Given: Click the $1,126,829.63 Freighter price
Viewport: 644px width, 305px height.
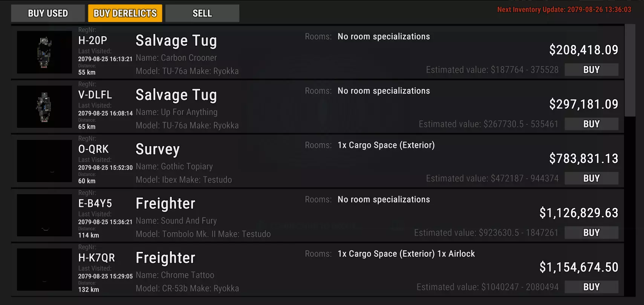Looking at the screenshot, I should [x=578, y=213].
